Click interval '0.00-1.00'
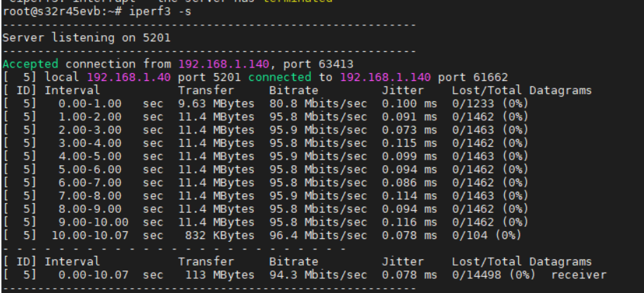 pos(90,103)
